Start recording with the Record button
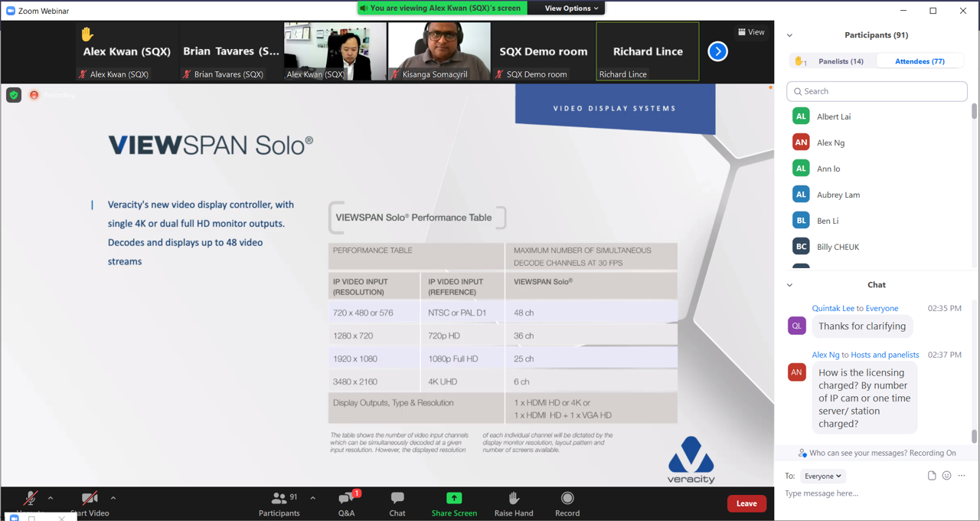 click(x=567, y=504)
